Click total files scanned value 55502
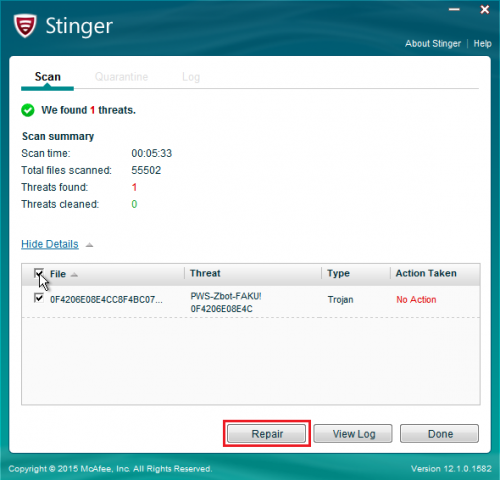Screen dimensions: 500x480 (146, 170)
